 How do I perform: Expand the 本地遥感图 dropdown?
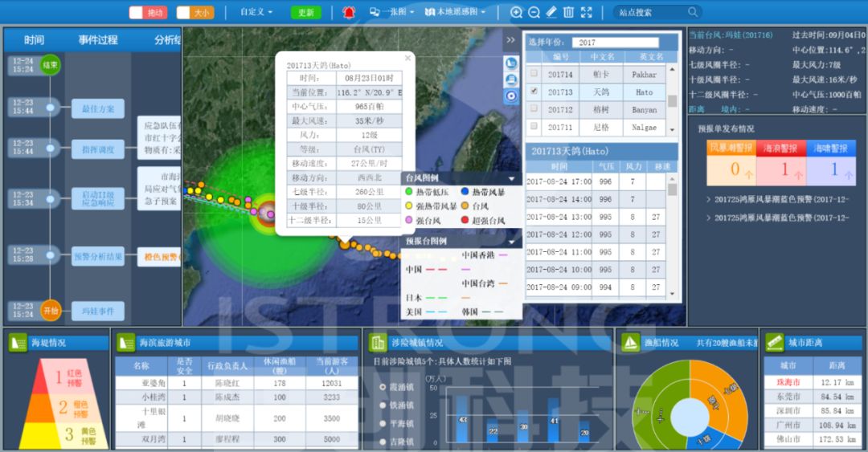point(456,12)
